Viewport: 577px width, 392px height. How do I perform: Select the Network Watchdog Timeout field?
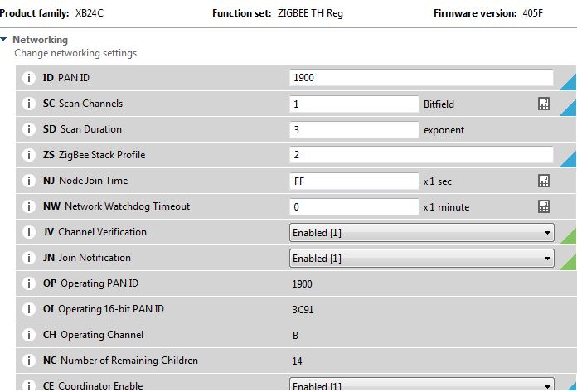point(354,206)
